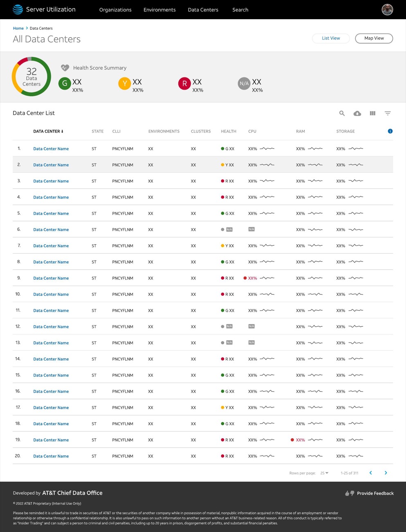Click the gray N/A health score badge
The width and height of the screenshot is (406, 532).
tap(244, 83)
